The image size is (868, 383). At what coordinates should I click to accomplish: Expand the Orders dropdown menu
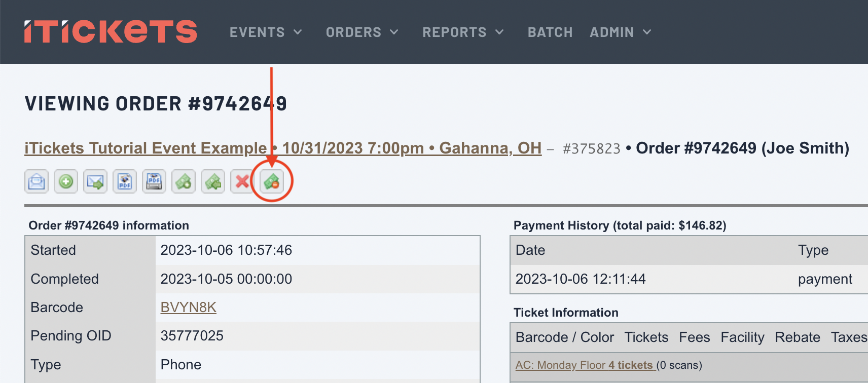362,32
